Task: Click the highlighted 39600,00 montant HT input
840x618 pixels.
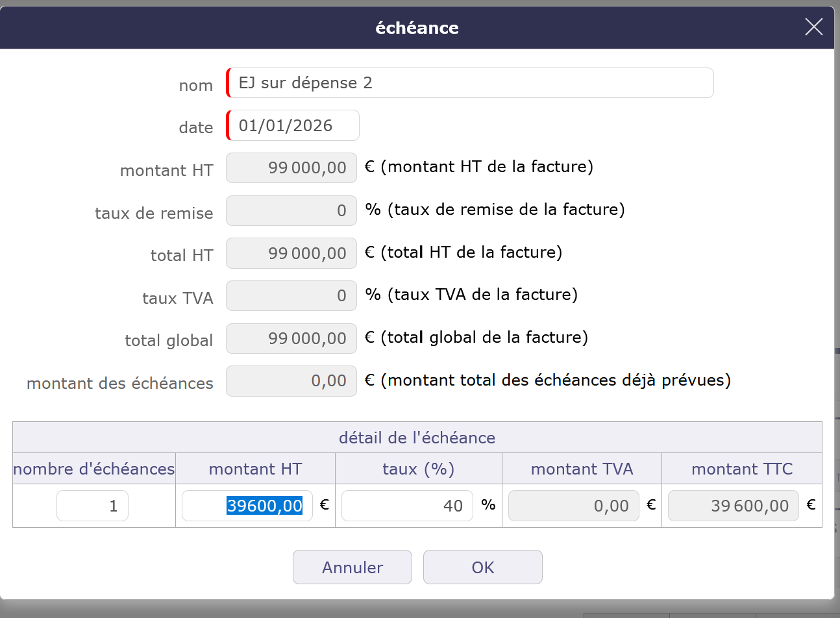Action: [247, 506]
